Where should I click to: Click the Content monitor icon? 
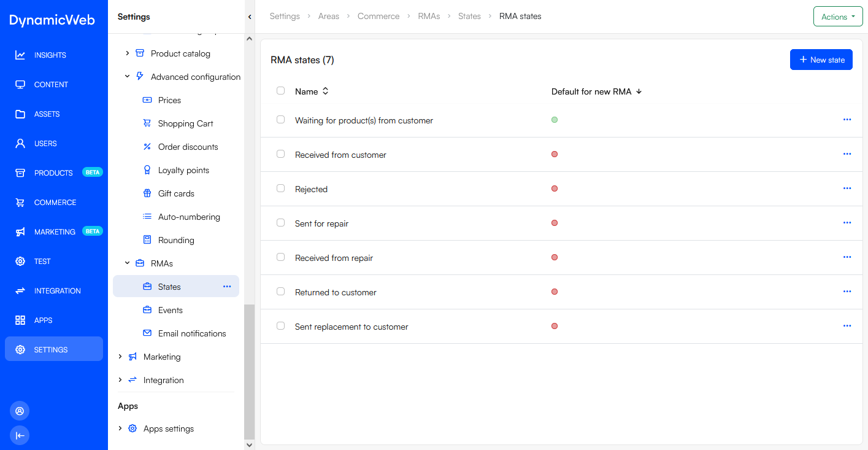pyautogui.click(x=20, y=85)
